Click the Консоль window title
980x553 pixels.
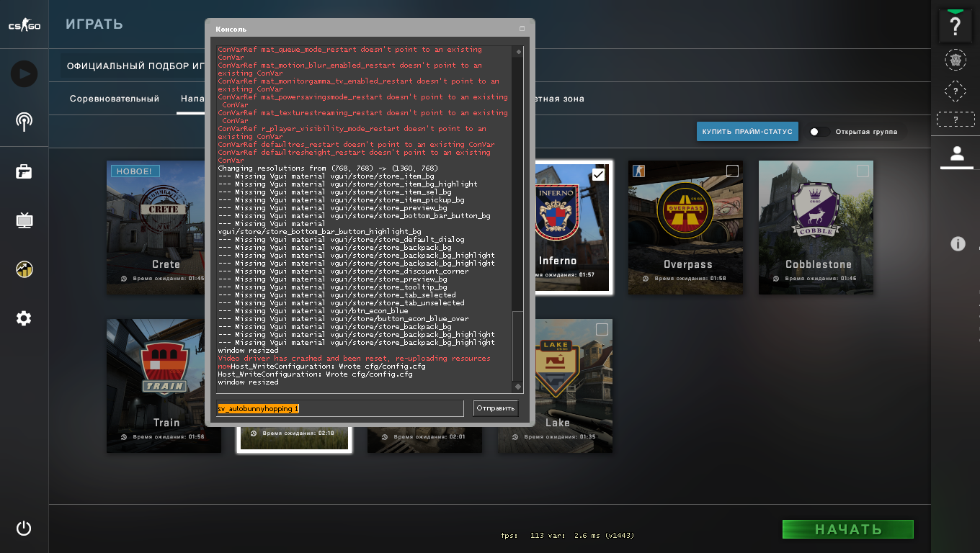pyautogui.click(x=231, y=29)
